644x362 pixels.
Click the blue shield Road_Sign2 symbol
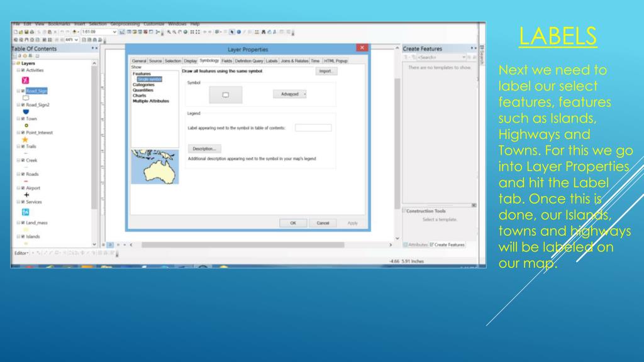click(x=26, y=112)
